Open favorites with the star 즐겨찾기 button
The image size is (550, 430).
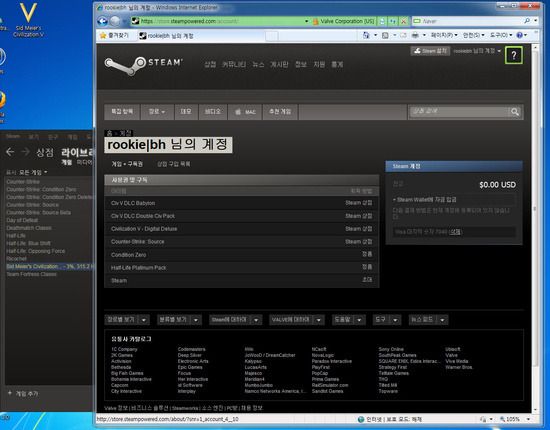(x=114, y=35)
